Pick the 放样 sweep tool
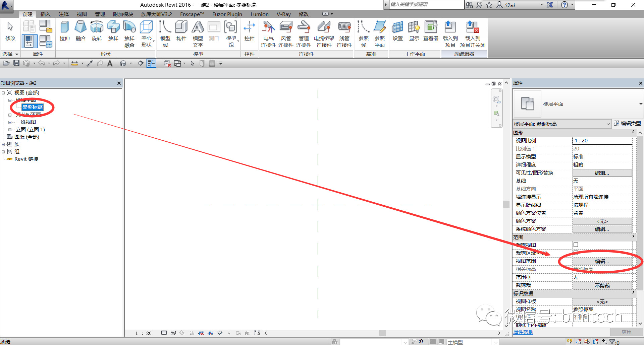This screenshot has width=644, height=345. [x=113, y=31]
